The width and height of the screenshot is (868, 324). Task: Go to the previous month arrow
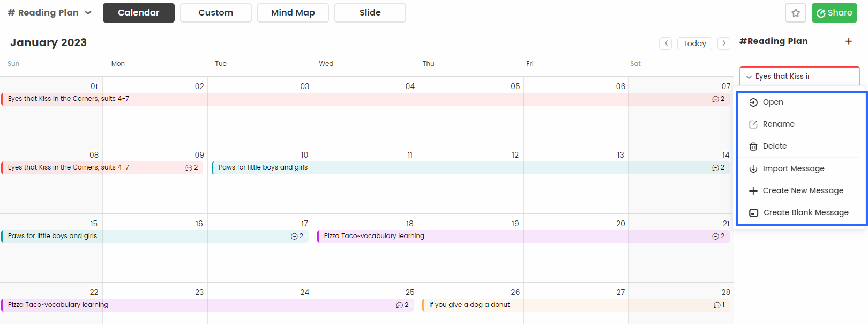(x=665, y=43)
